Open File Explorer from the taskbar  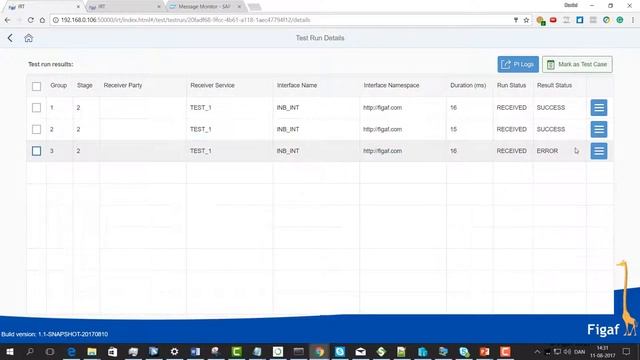click(x=92, y=351)
